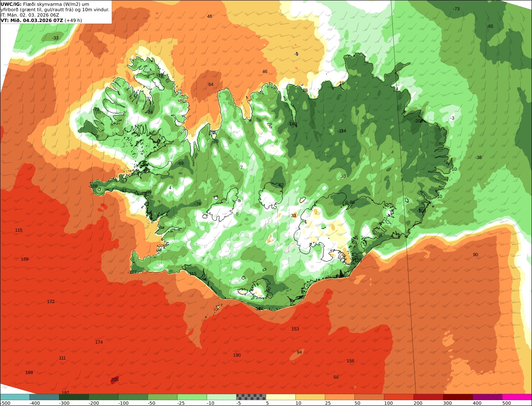532x406 pixels.
Task: Select the pale yellow 5 to 10 swatch
Action: (281, 397)
